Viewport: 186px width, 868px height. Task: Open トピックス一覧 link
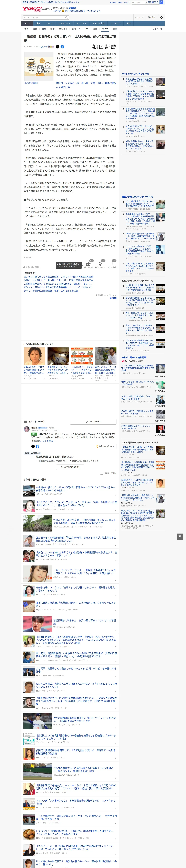coord(155,29)
